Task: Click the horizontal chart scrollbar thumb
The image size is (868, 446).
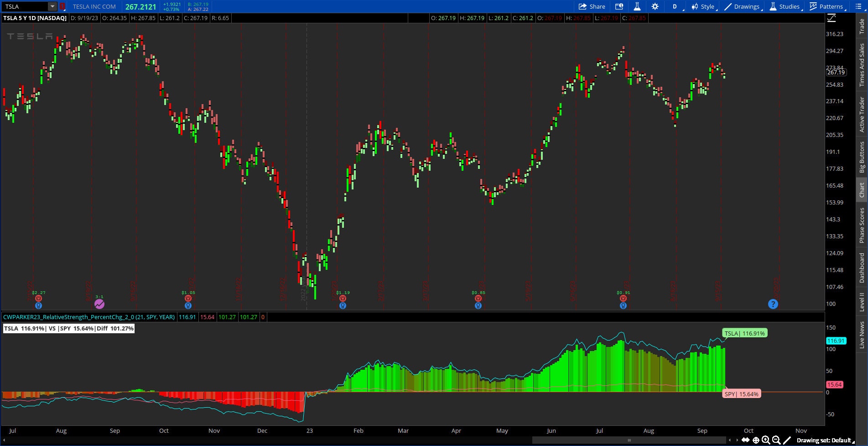Action: point(629,440)
